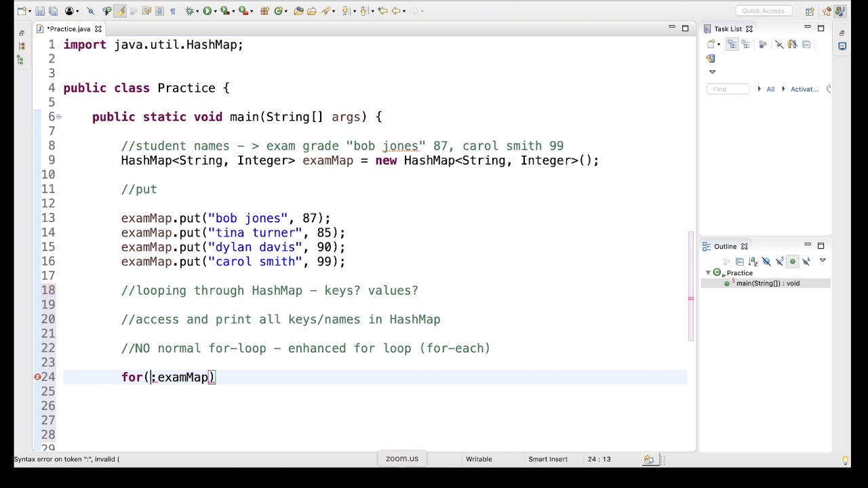Click the Search flashlight icon
The height and width of the screenshot is (488, 868).
[326, 11]
